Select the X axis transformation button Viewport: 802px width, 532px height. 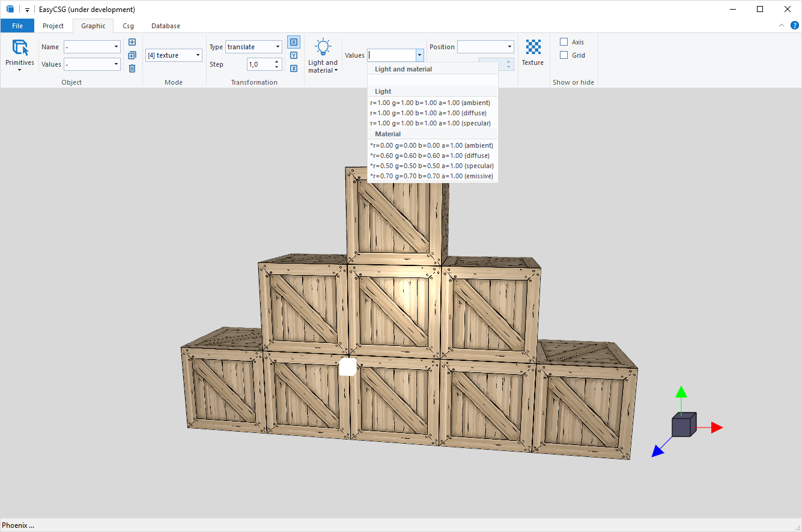[x=294, y=42]
